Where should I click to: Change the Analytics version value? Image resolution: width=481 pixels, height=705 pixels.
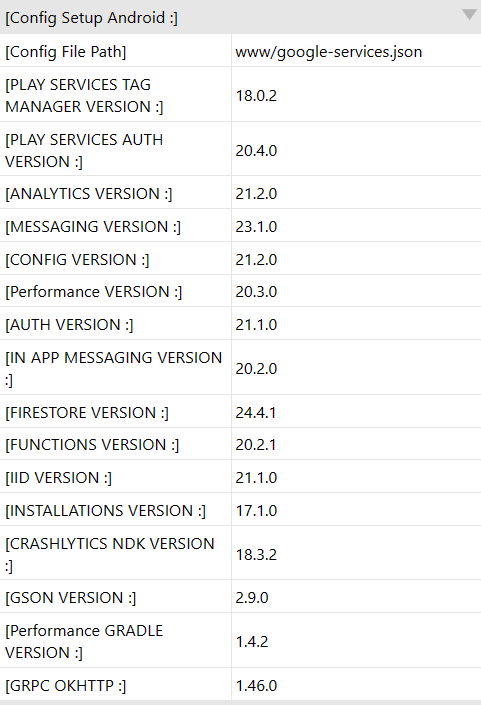356,193
